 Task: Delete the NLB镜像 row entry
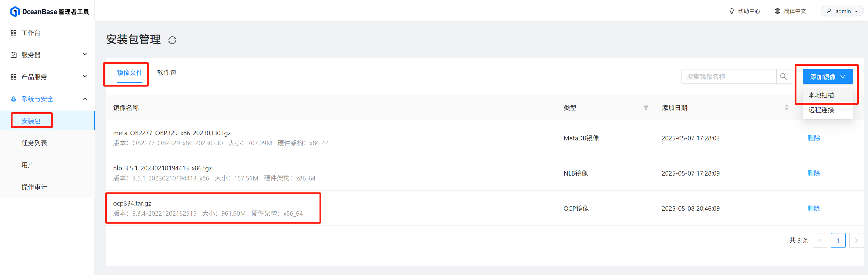814,173
